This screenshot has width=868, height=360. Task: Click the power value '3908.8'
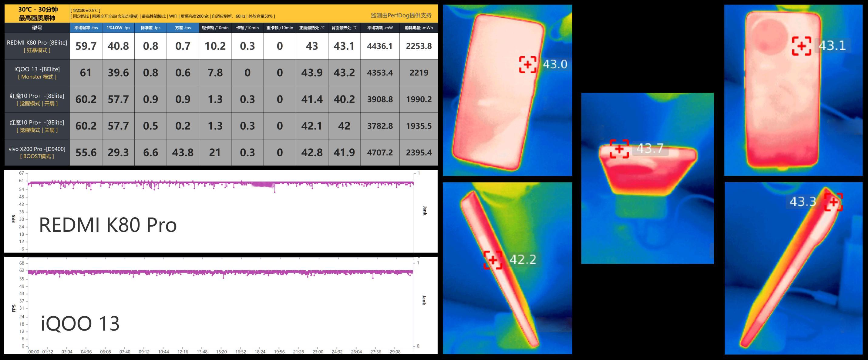point(380,99)
